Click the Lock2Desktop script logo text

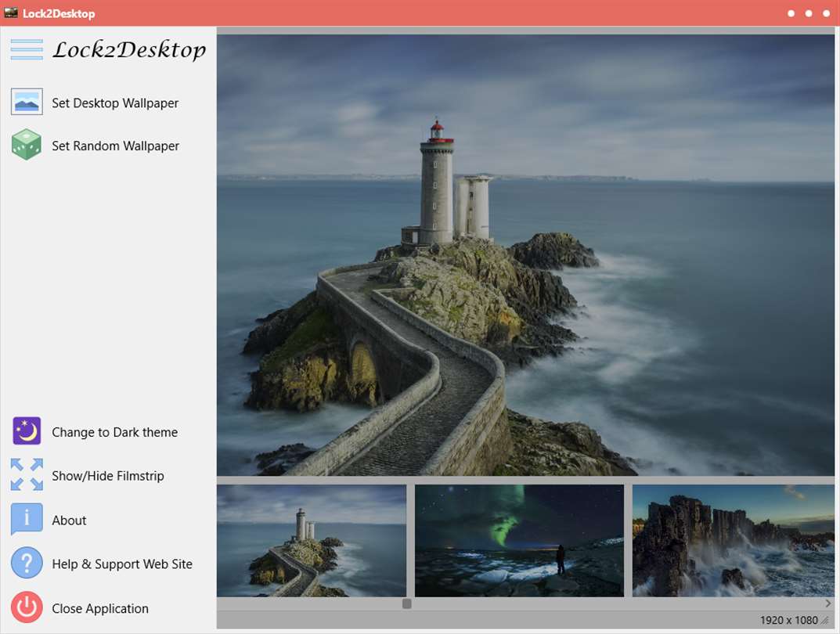coord(129,50)
